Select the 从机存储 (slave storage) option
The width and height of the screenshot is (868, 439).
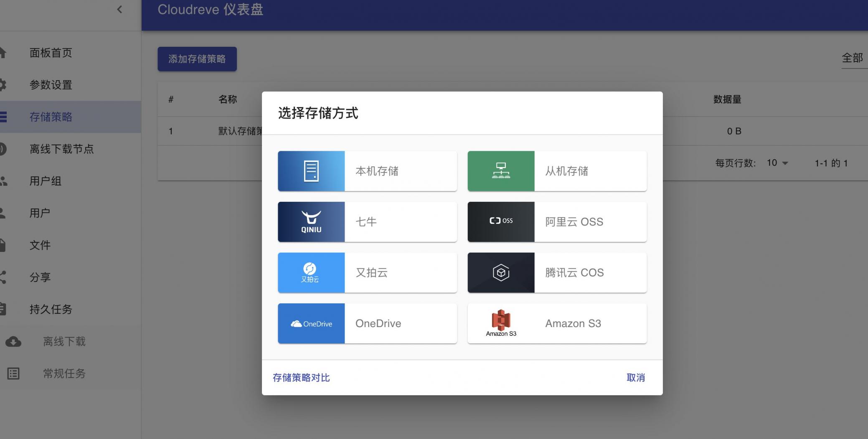click(x=556, y=171)
